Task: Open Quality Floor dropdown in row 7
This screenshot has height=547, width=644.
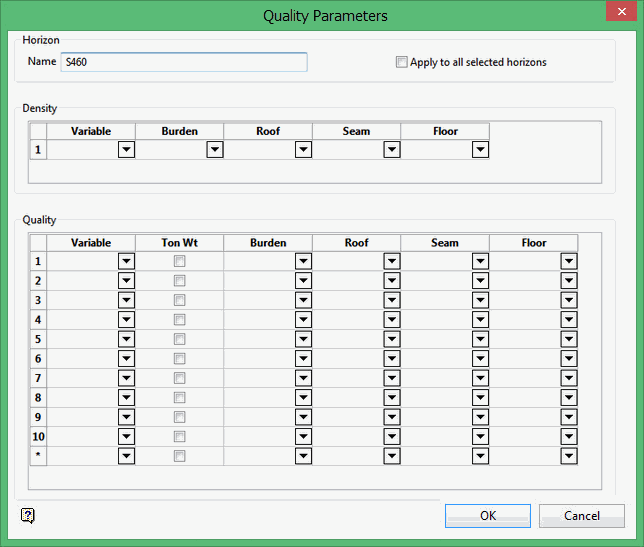Action: pyautogui.click(x=568, y=378)
